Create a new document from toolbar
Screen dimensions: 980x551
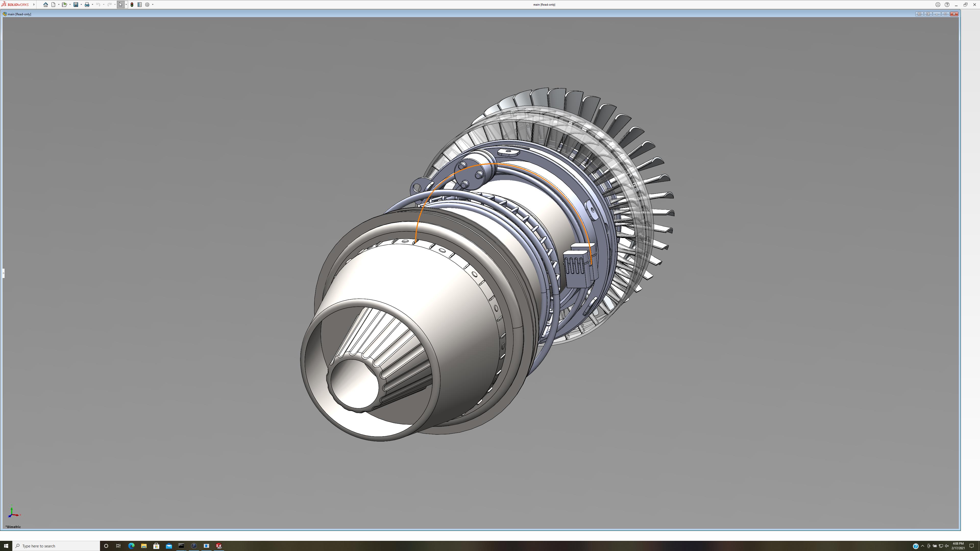54,5
